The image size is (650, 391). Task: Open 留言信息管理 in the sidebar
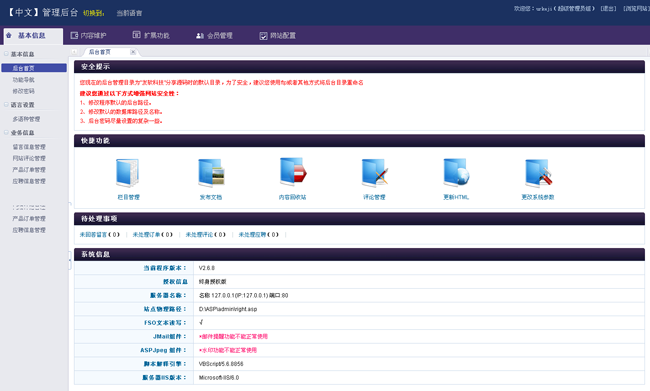tap(29, 147)
